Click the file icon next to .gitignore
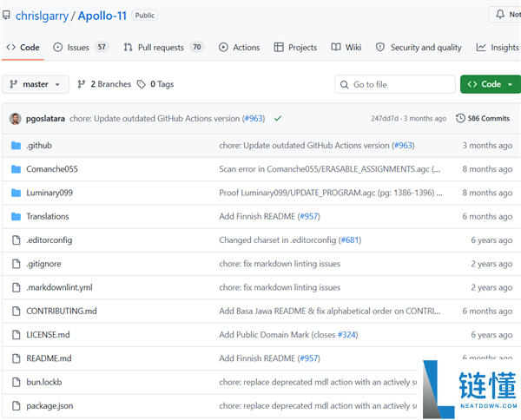Viewport: 521px width, 420px height. tap(16, 264)
